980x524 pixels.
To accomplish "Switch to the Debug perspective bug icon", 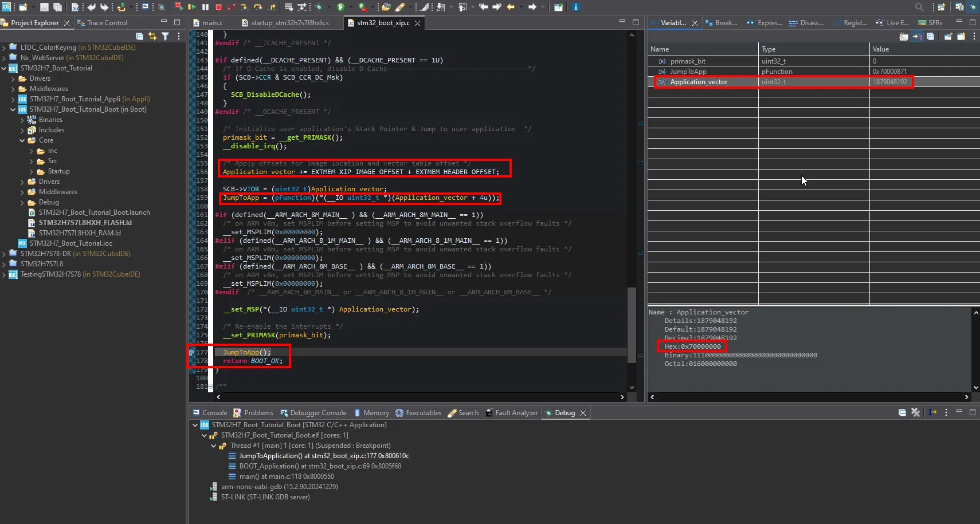I will (x=973, y=7).
